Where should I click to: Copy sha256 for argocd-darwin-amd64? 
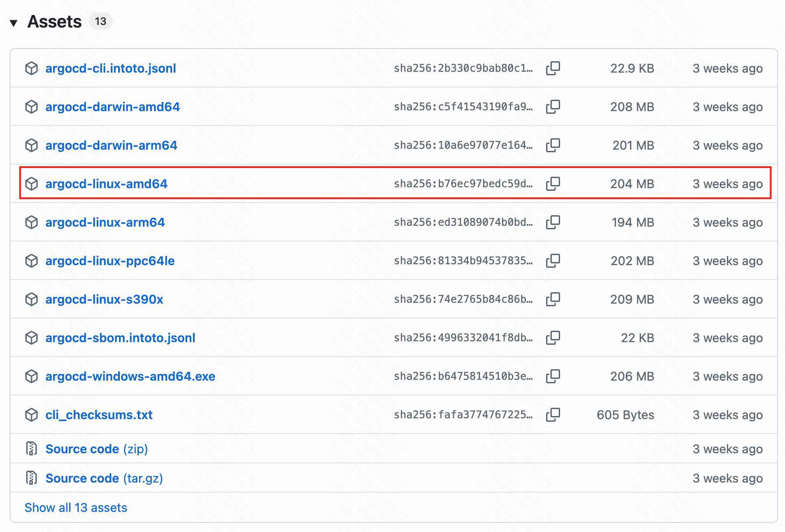coord(553,107)
